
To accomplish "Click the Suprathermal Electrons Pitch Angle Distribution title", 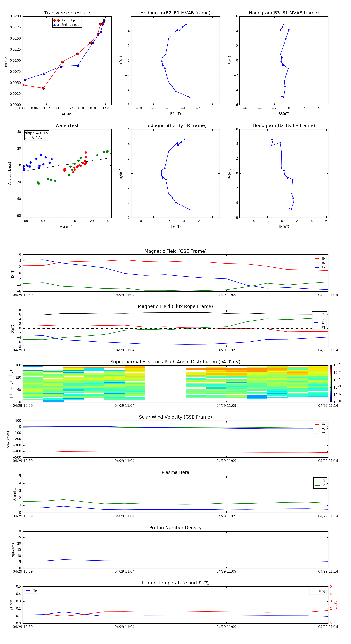I will coord(175,362).
